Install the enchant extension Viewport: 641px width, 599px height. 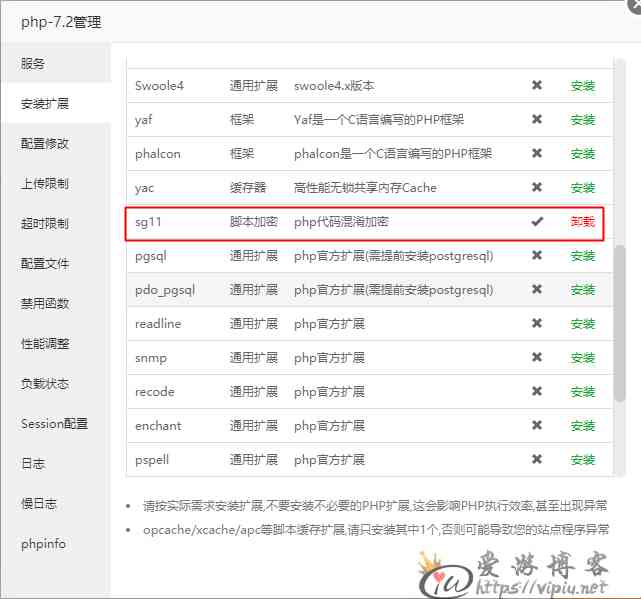click(x=583, y=426)
